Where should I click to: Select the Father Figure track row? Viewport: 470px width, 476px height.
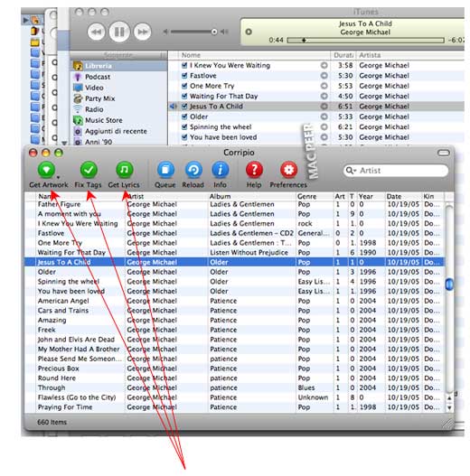click(x=234, y=204)
